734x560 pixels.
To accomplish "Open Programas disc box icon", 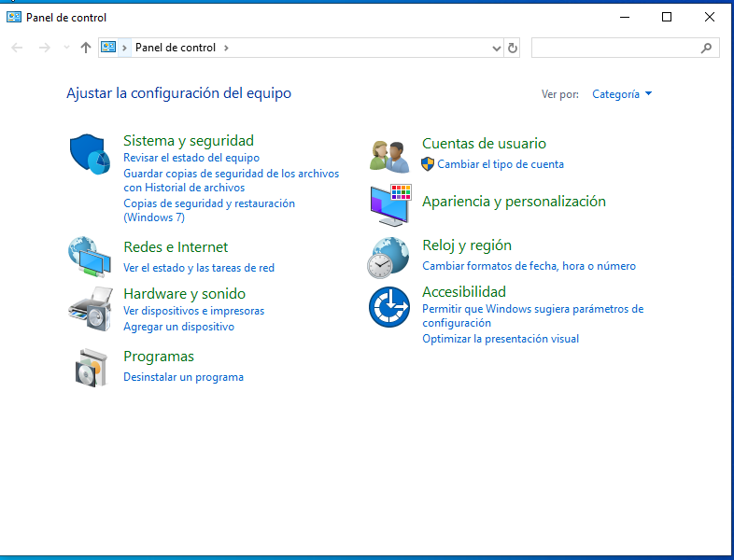I will click(92, 368).
